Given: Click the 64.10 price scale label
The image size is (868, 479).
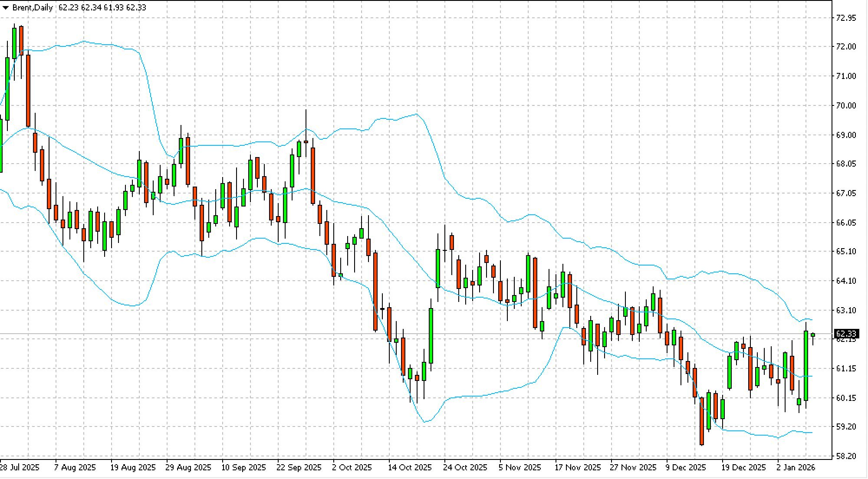Looking at the screenshot, I should point(846,281).
